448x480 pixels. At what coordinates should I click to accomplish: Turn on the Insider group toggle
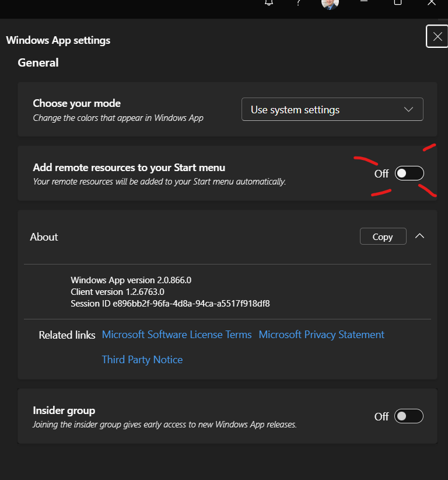pos(408,416)
